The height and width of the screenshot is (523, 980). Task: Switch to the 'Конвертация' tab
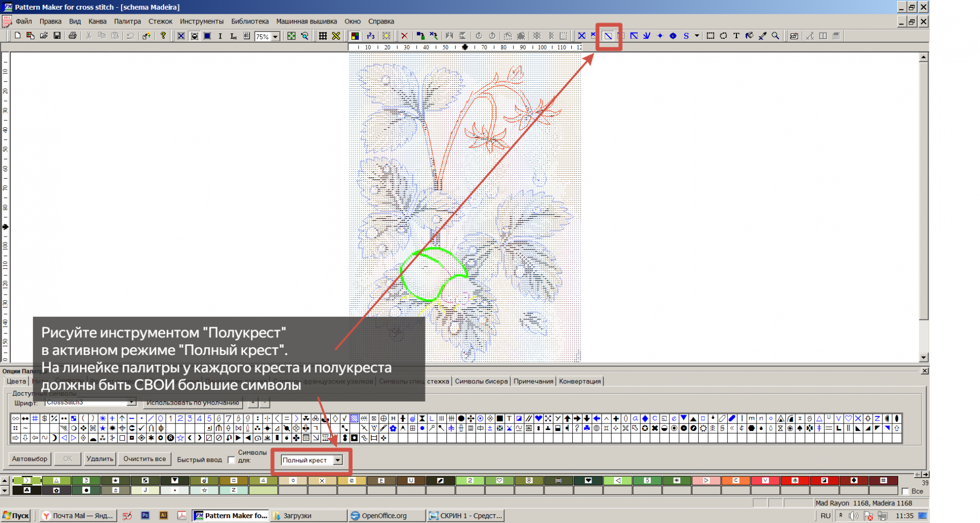[x=579, y=381]
